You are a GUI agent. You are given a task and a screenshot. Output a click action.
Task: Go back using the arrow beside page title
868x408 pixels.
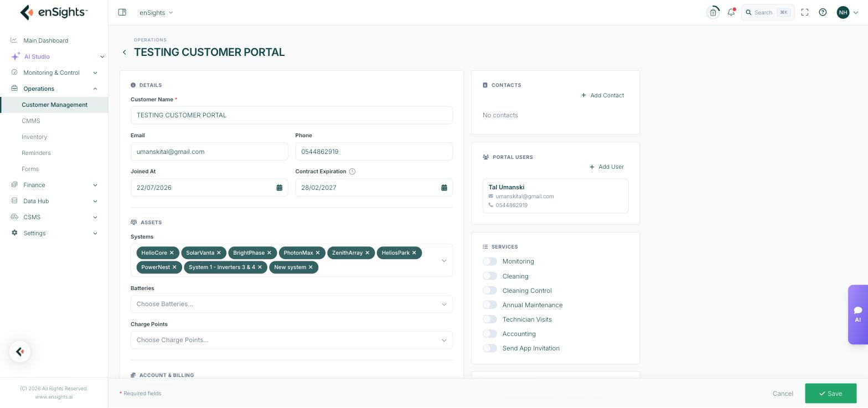click(125, 52)
